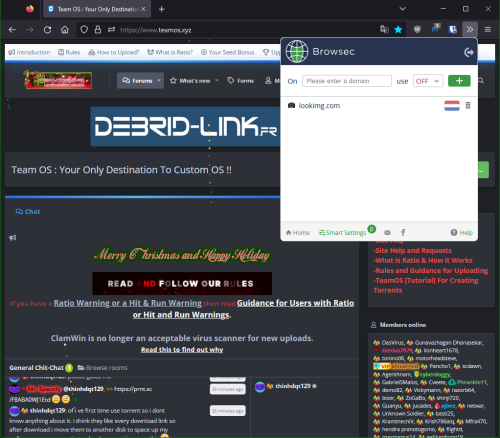Delete the lookimg.com rule with the trash icon
Screen dimensions: 500x438
point(468,105)
